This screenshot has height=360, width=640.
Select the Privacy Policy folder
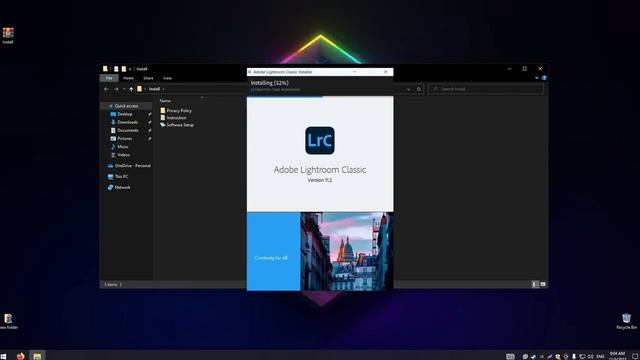179,111
